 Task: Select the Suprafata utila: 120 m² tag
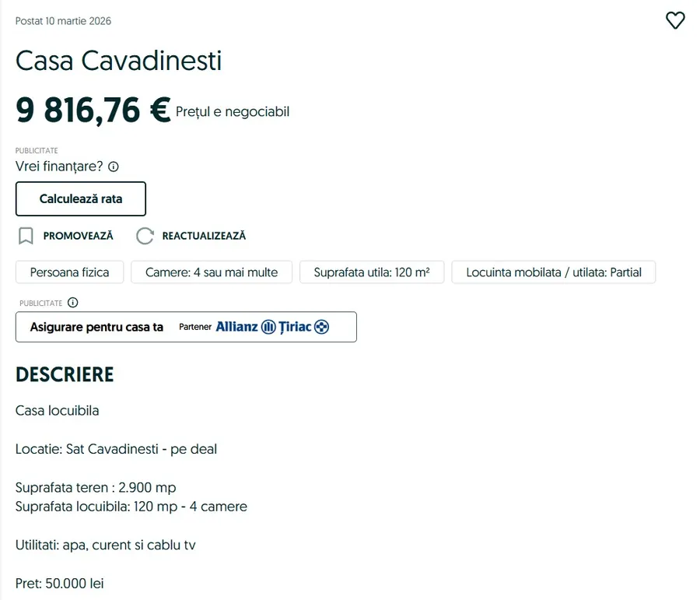372,272
